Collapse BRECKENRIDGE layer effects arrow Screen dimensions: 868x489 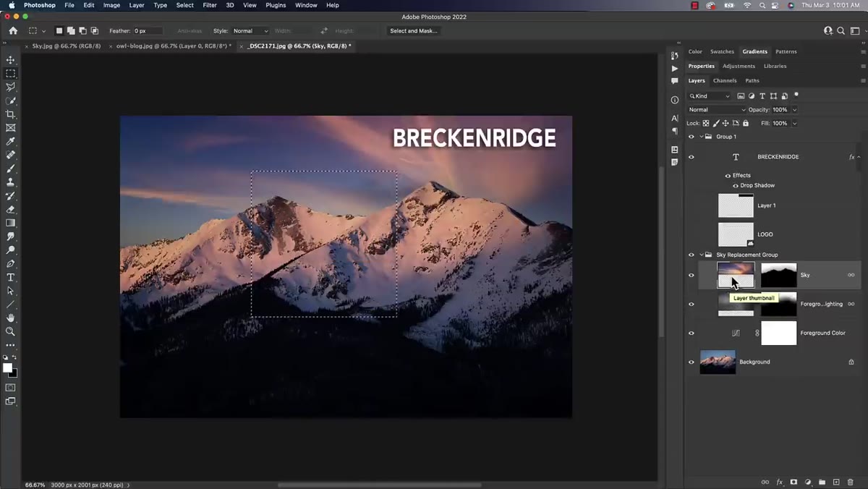coord(859,157)
